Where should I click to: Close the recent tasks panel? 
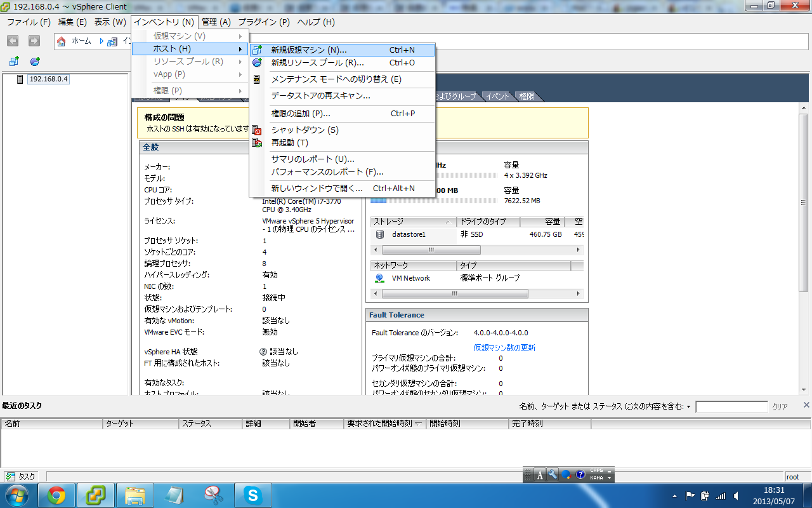pos(806,405)
